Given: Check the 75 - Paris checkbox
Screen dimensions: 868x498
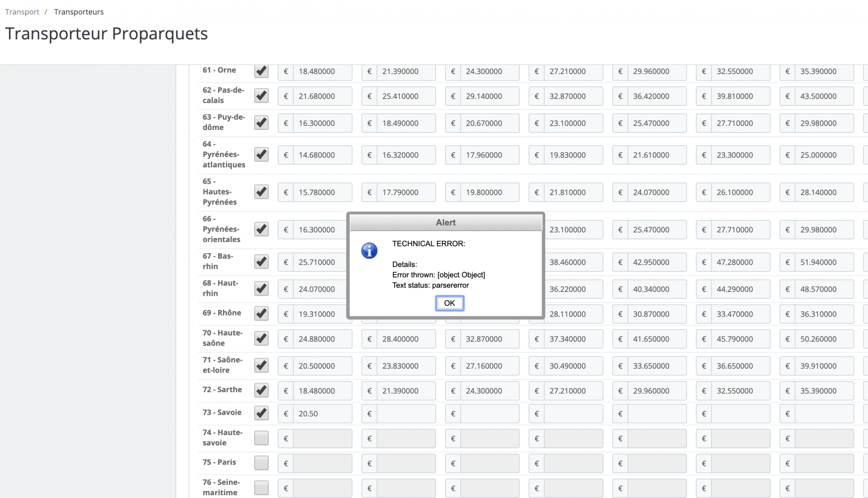Looking at the screenshot, I should pyautogui.click(x=261, y=463).
